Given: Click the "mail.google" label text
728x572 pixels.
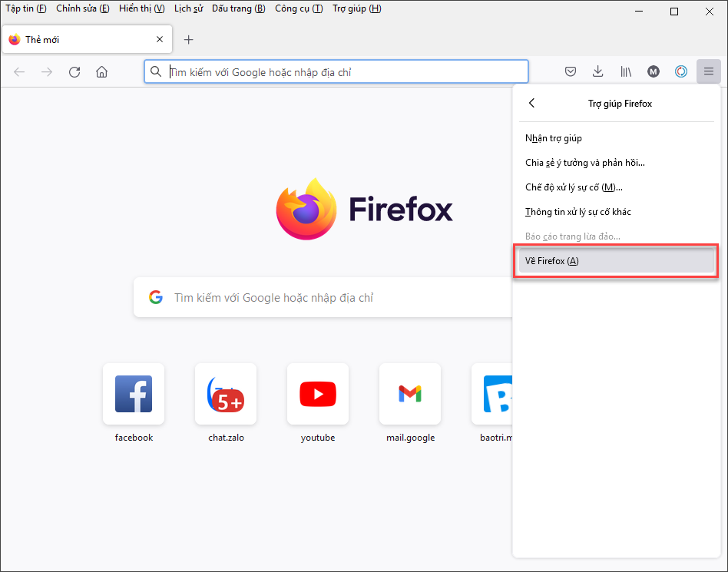Looking at the screenshot, I should (x=410, y=438).
